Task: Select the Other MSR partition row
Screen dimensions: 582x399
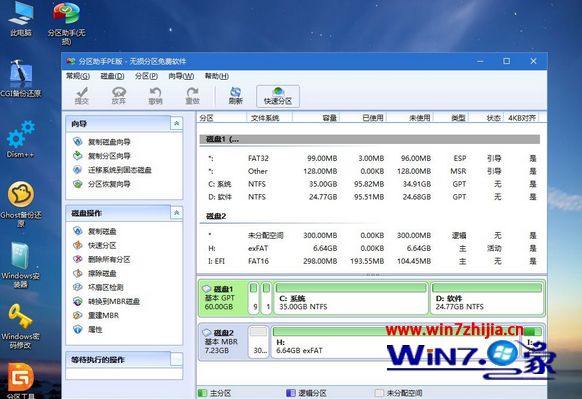Action: click(x=371, y=171)
